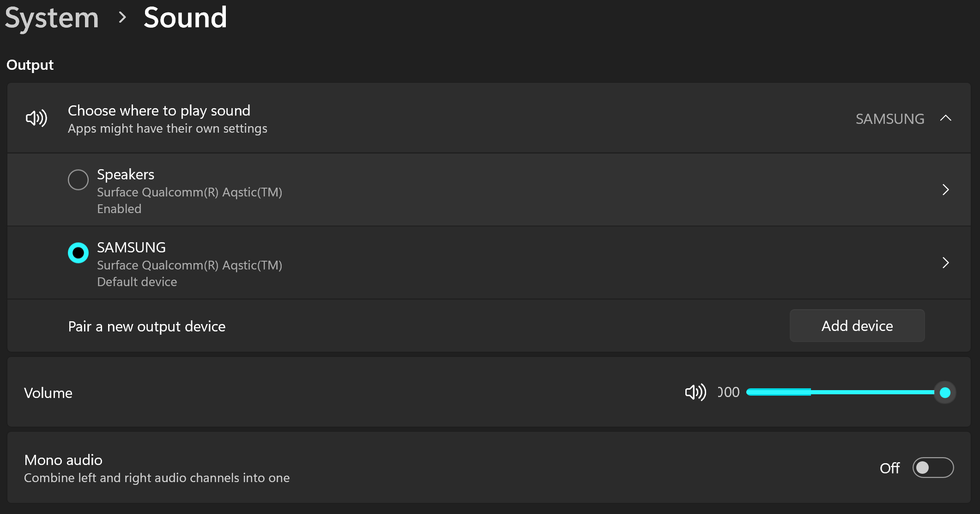Click the SAMSUNG label in the output header
Viewport: 980px width, 514px height.
coord(889,119)
